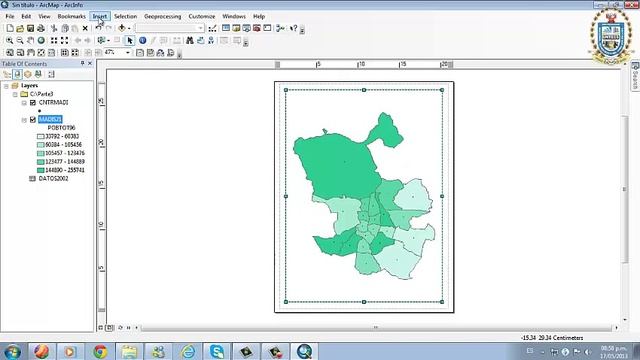This screenshot has width=640, height=360.
Task: Open the View menu
Action: 44,16
